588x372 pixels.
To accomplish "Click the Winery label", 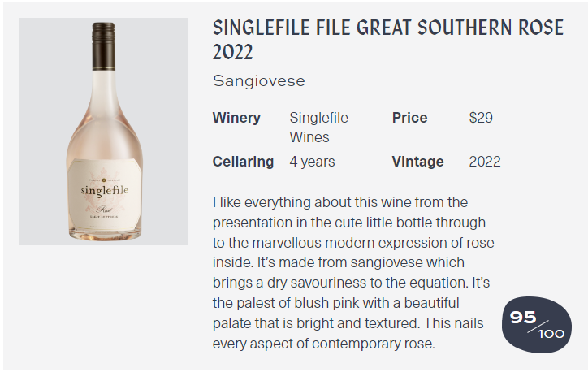I will tap(236, 118).
